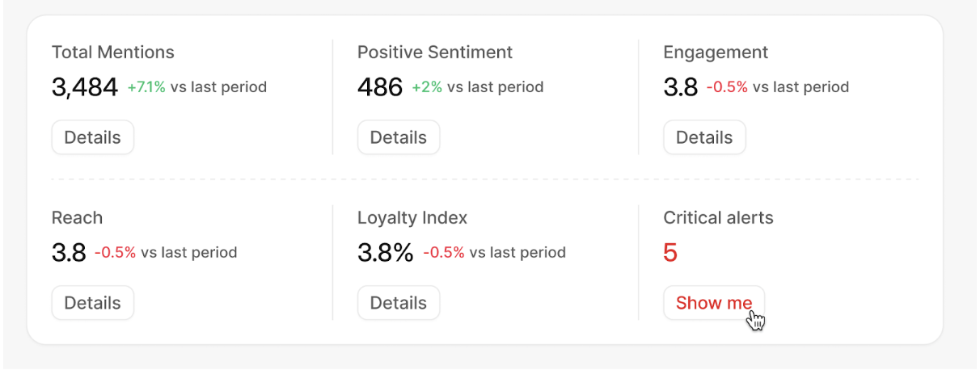980x370 pixels.
Task: Select the Positive Sentiment heading
Action: [x=435, y=53]
